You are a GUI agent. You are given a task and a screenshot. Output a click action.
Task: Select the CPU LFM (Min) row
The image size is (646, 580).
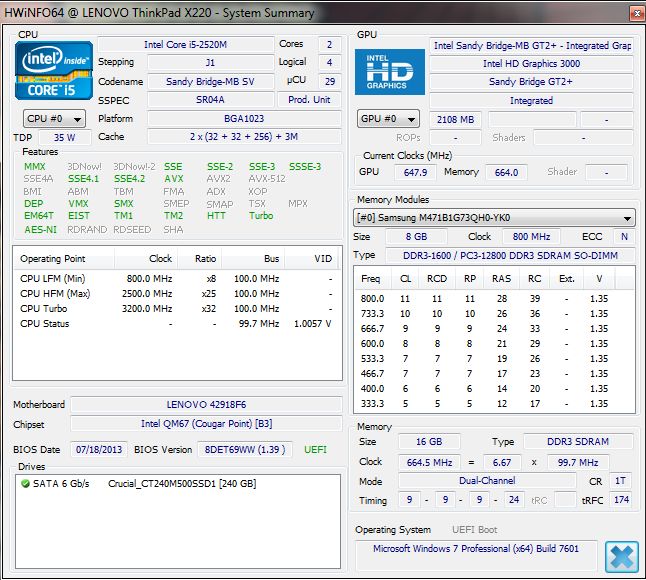[176, 279]
